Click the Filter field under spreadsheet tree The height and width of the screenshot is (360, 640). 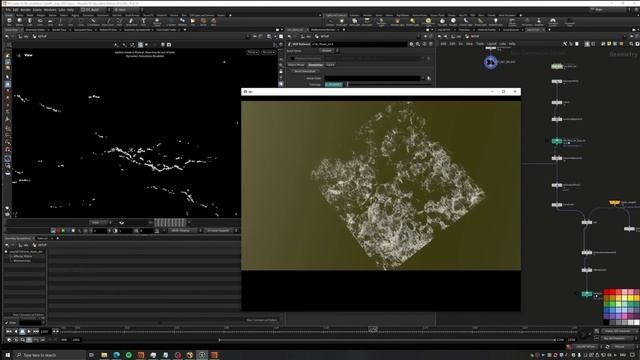tap(31, 322)
